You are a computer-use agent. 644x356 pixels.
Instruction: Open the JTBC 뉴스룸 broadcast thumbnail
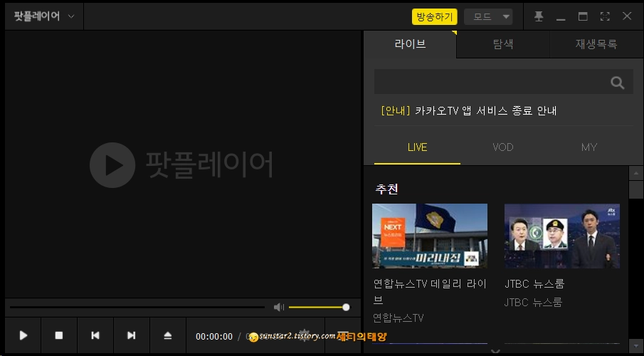[562, 236]
